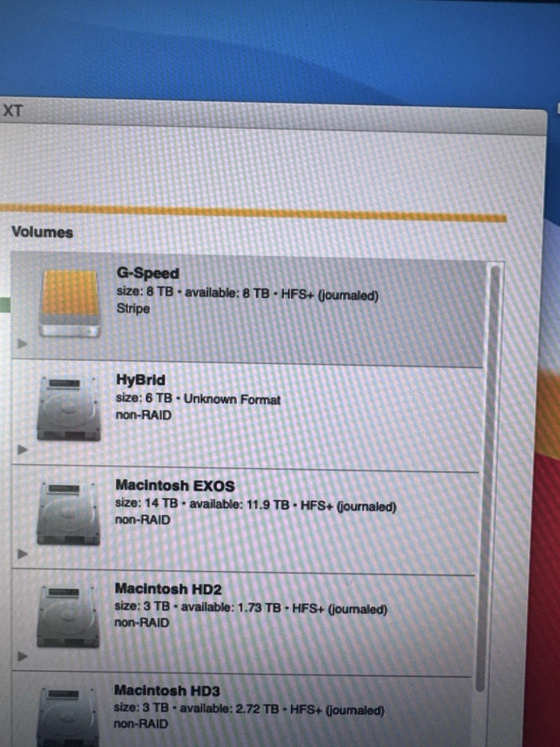Click the Volumes section heading
560x747 pixels.
pos(42,232)
